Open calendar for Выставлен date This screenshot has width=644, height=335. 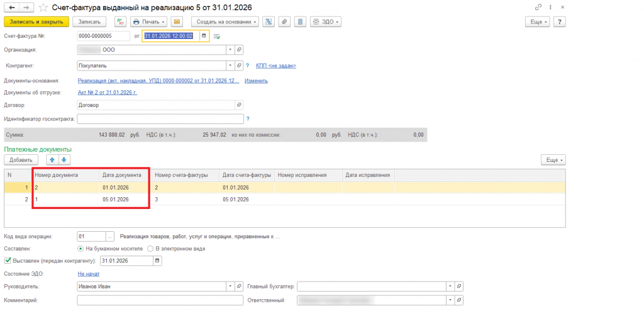[x=157, y=261]
